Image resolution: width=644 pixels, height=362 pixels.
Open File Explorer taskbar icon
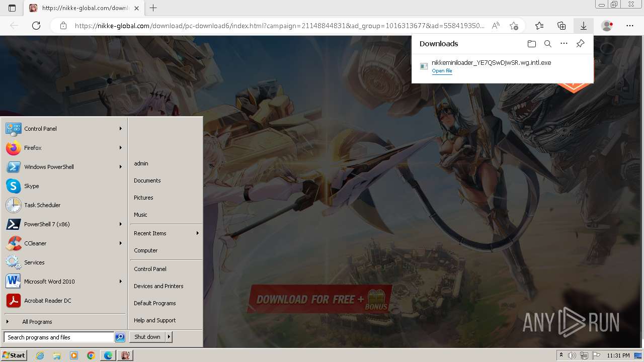(57, 355)
